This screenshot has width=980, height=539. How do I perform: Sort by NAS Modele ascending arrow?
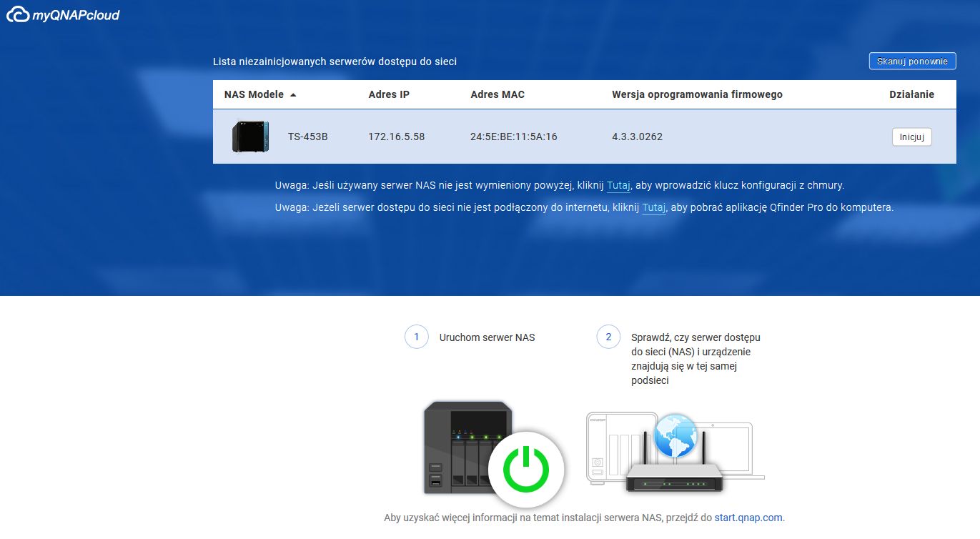(x=293, y=95)
